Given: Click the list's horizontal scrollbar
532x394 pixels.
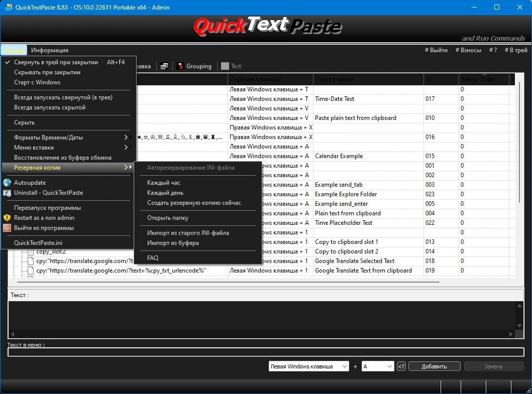Looking at the screenshot, I should tap(228, 282).
